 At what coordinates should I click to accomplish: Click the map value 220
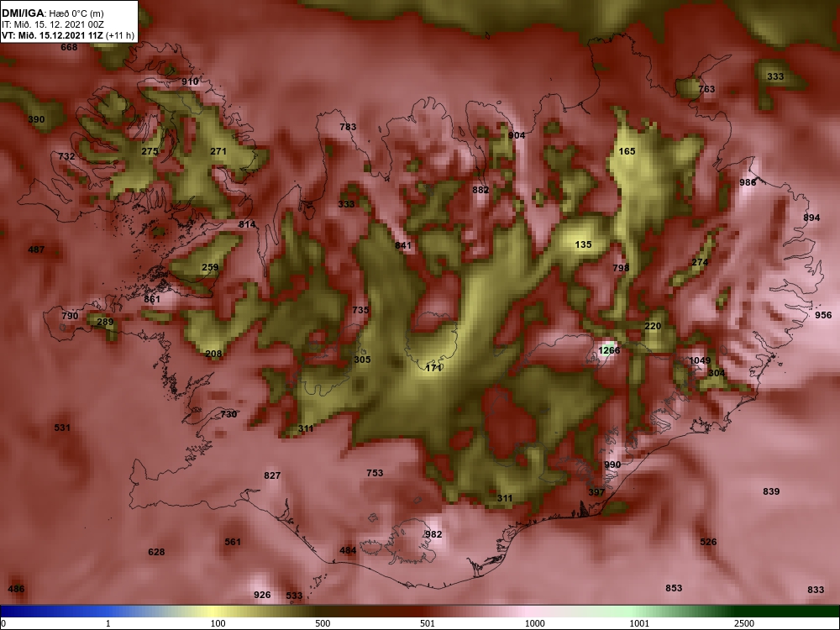coord(653,326)
